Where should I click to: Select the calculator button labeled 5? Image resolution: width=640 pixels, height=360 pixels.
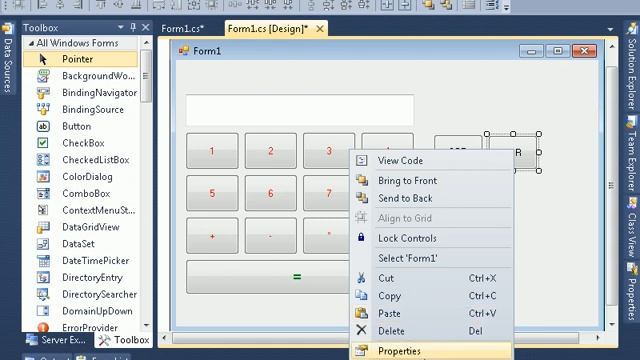coord(212,193)
